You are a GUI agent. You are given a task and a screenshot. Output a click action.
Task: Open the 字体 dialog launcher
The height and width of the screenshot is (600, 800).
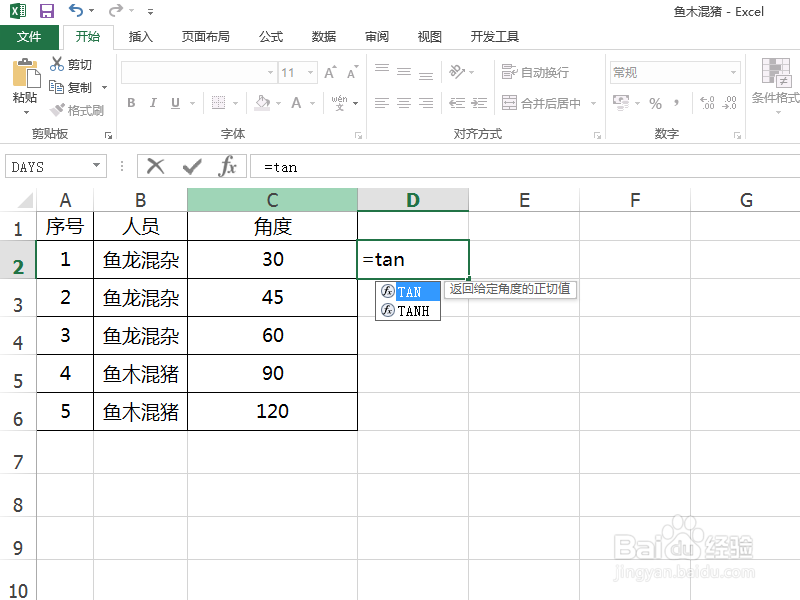point(359,135)
